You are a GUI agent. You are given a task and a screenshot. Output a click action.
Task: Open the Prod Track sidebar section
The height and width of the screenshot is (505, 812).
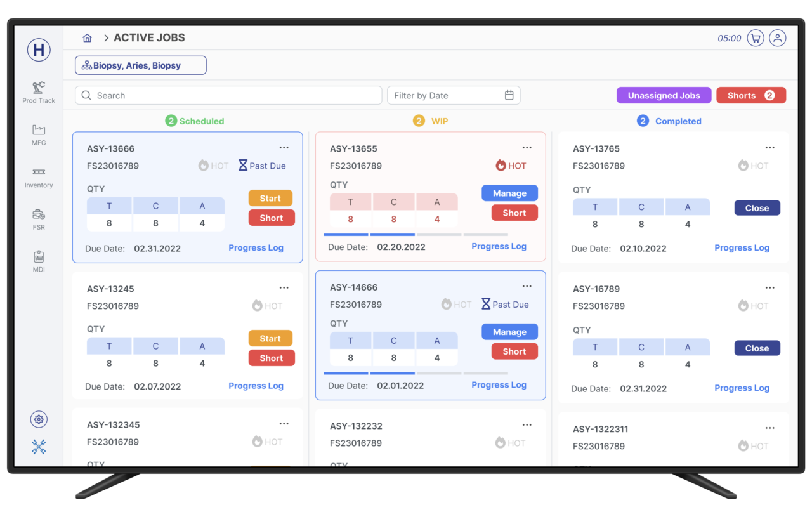(x=39, y=92)
